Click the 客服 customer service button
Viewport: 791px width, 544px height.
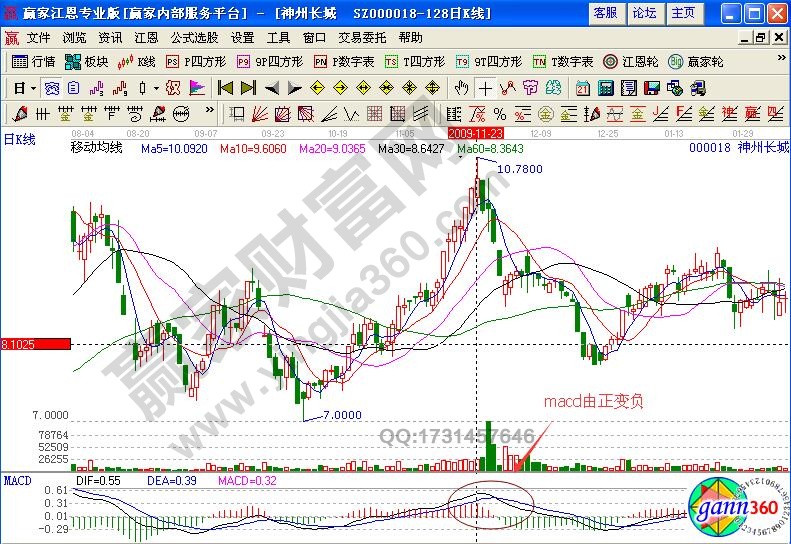pyautogui.click(x=605, y=13)
